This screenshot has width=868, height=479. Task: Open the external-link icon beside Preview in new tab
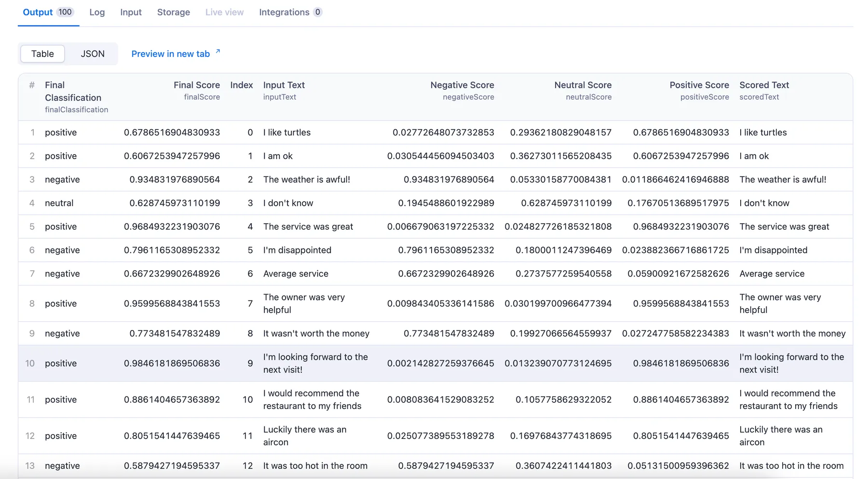[x=218, y=51]
